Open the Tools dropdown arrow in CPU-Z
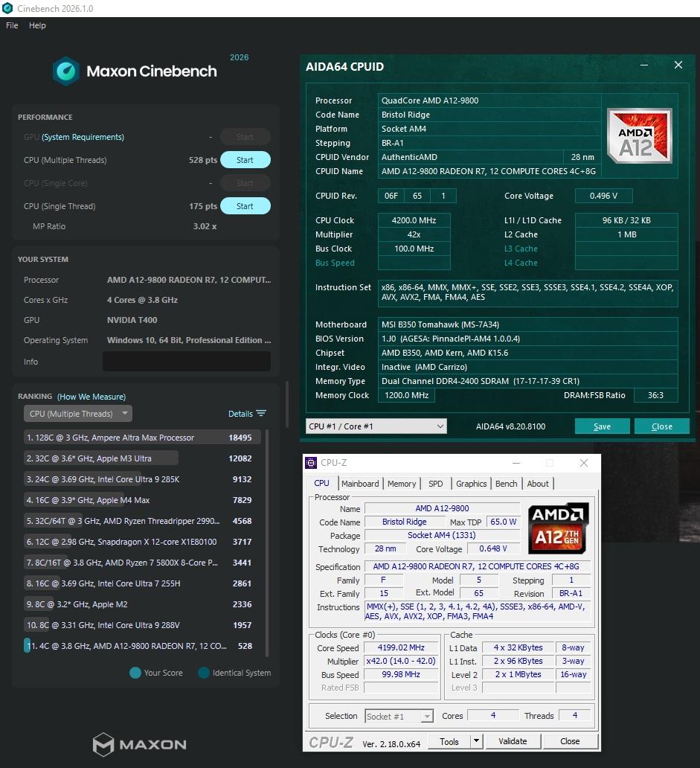700x768 pixels. point(476,741)
